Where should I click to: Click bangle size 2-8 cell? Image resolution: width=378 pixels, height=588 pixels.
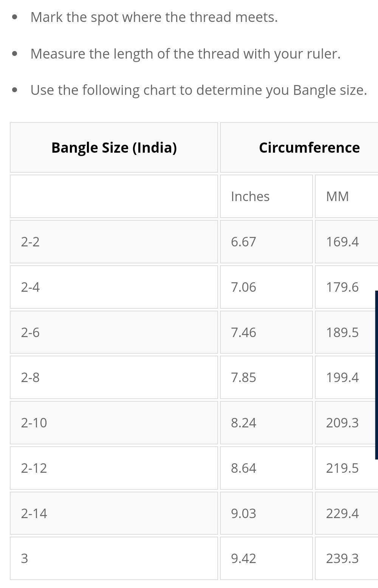pyautogui.click(x=114, y=377)
